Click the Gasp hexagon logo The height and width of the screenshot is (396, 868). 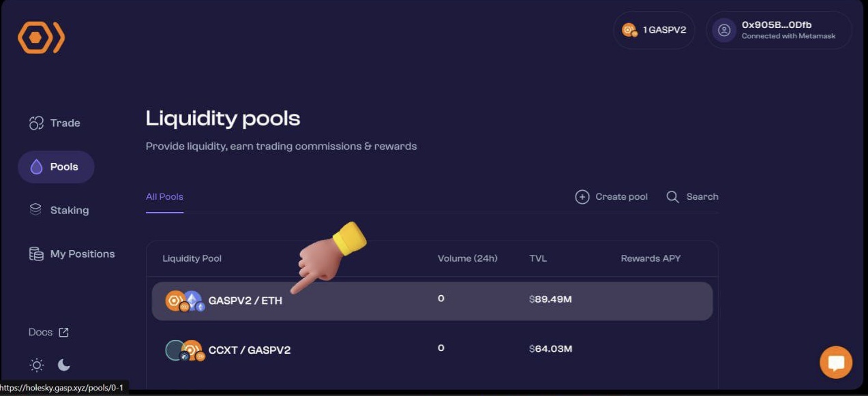(41, 37)
